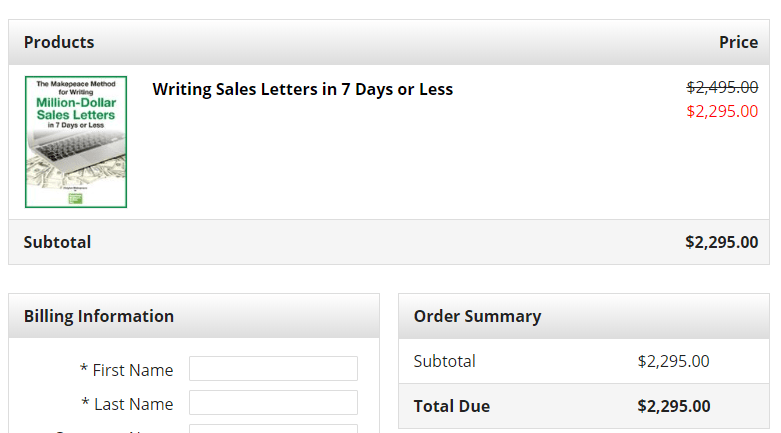Viewport: 781px width, 433px height.
Task: Click the Price column header
Action: (x=738, y=42)
